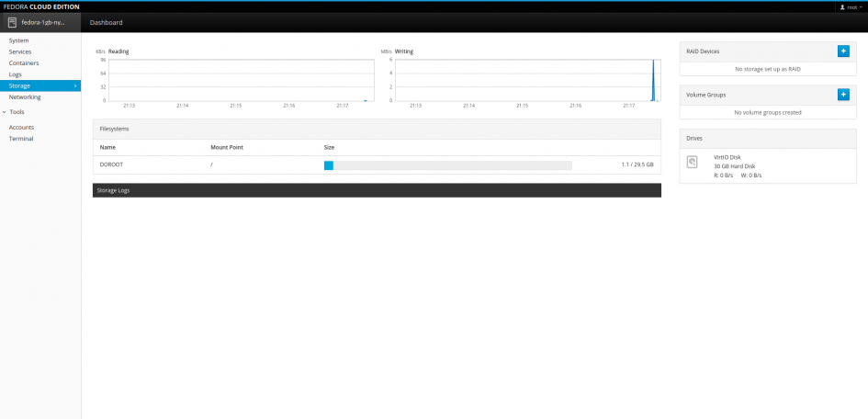This screenshot has width=868, height=419.
Task: Click the VirtIO Disk drive icon
Action: pos(693,162)
